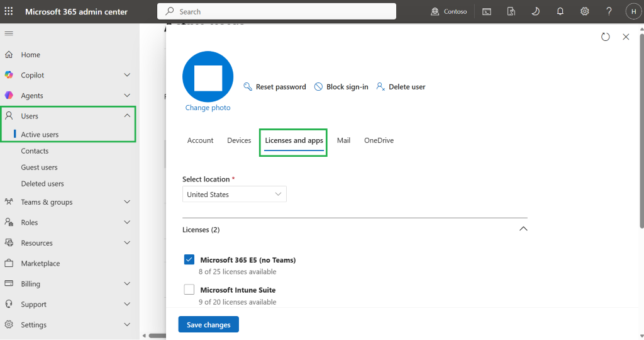Open the Select location dropdown

tap(234, 194)
